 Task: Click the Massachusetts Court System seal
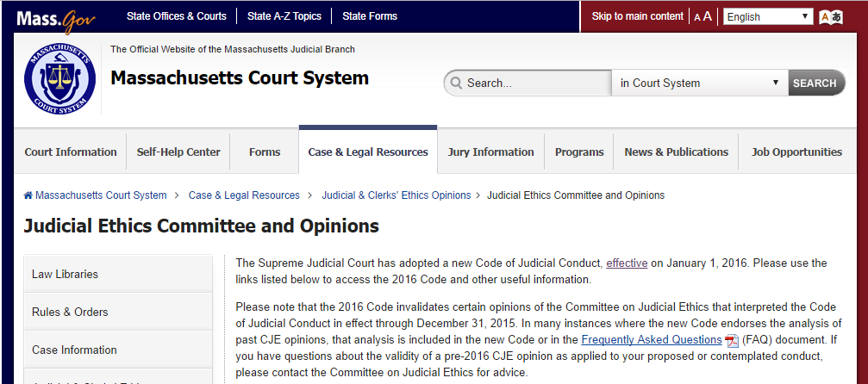(x=59, y=79)
